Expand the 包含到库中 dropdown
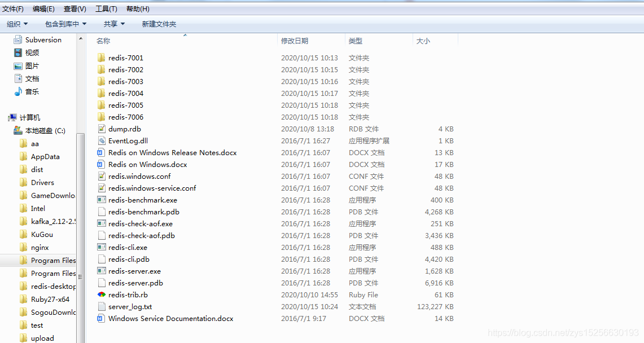This screenshot has width=644, height=343. pos(65,24)
